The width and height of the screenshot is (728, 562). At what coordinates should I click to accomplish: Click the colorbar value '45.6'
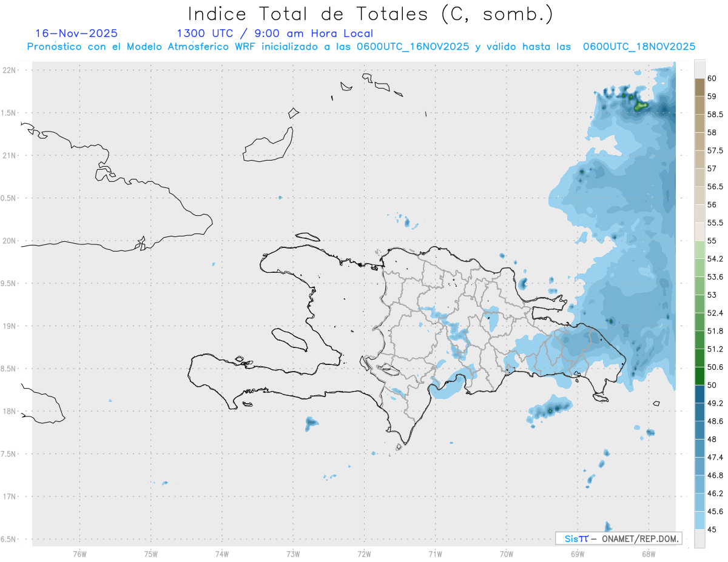click(x=715, y=511)
